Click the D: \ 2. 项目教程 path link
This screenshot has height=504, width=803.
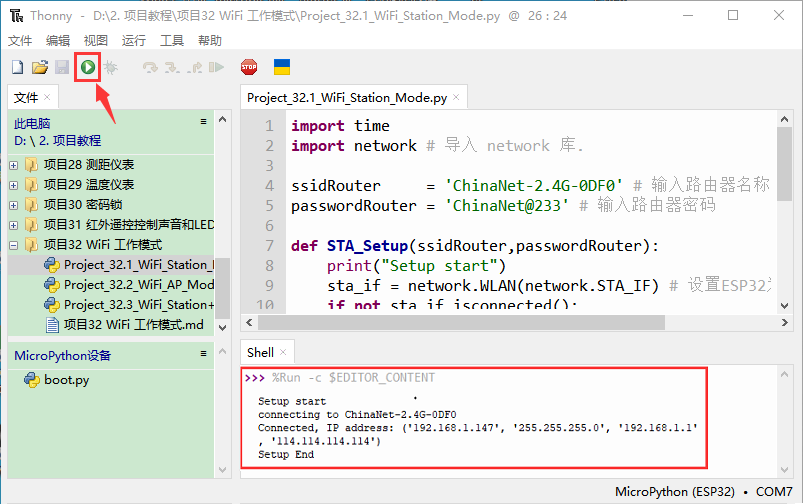(x=57, y=140)
